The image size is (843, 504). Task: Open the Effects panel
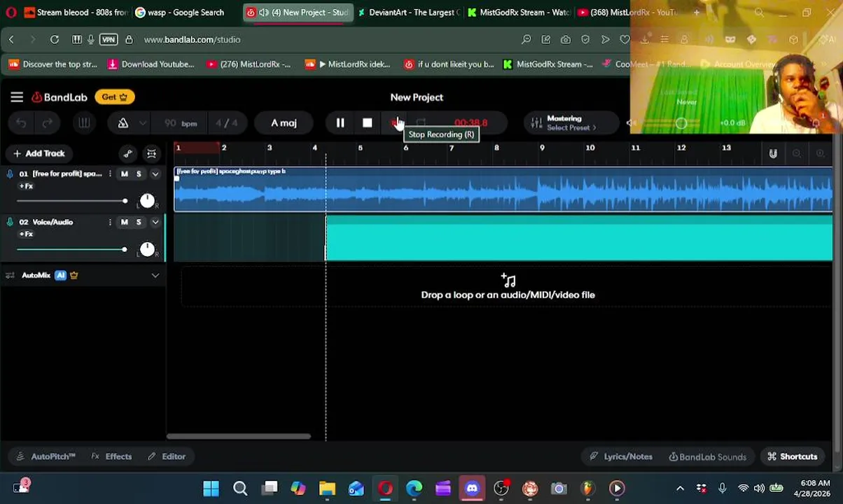(x=111, y=456)
